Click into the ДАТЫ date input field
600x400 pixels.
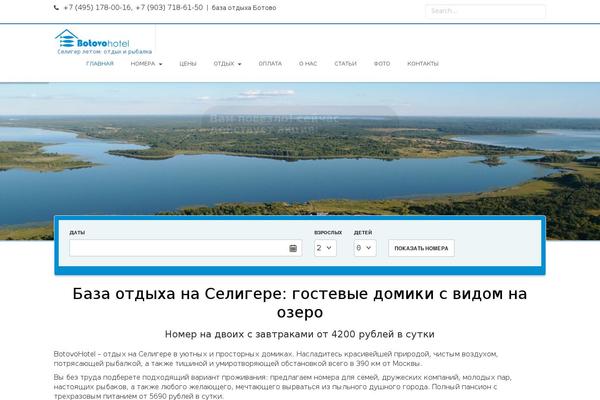(x=186, y=248)
